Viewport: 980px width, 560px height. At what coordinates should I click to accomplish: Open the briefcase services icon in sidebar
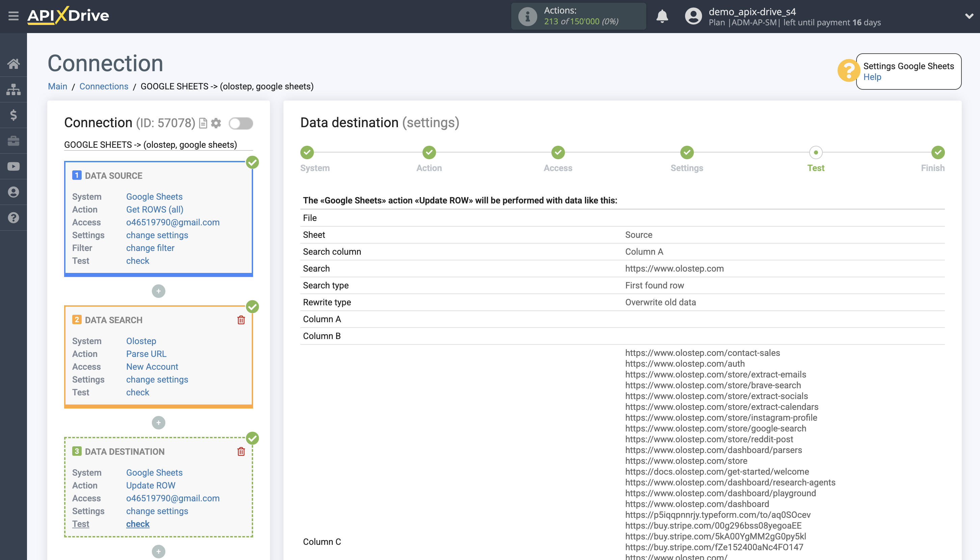click(14, 140)
